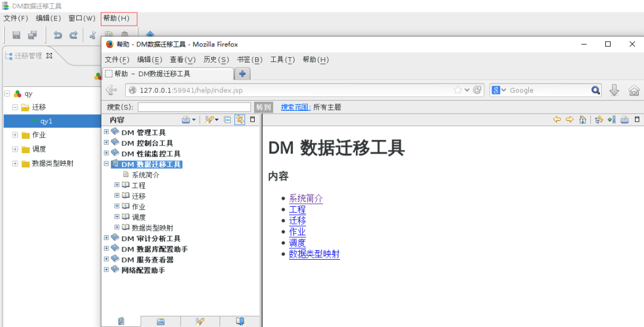The height and width of the screenshot is (327, 644).
Task: Click the search scope flashlight icon in 内容 toolbar
Action: 209,120
